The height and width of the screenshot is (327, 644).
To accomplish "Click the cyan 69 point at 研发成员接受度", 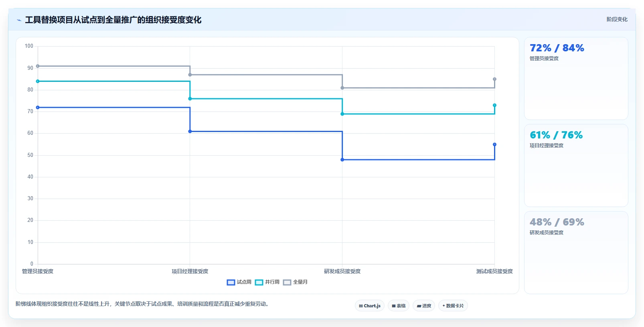I will 342,114.
